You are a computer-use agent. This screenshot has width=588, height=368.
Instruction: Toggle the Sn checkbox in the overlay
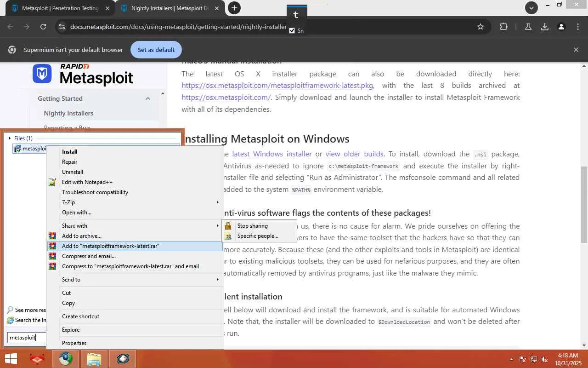point(292,31)
